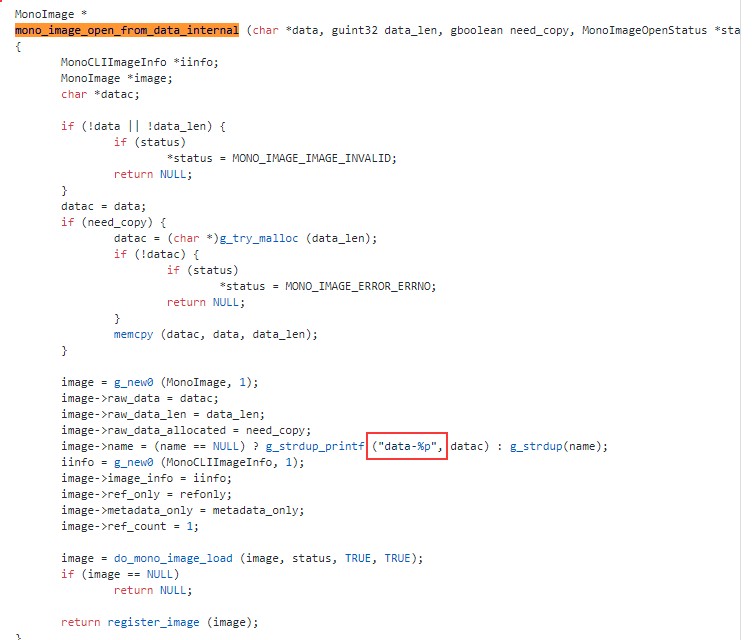
Task: Click 'image->image_info = iinfo;' line
Action: [x=146, y=478]
